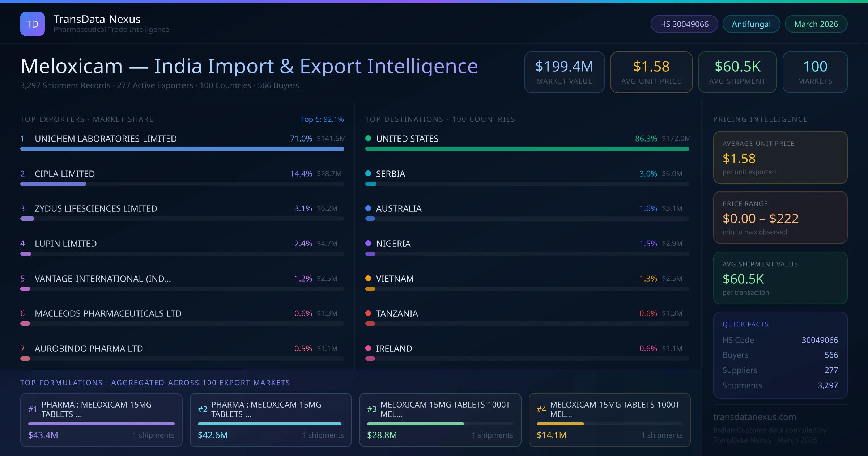
Task: Click the orange Vietnam dot marker
Action: click(368, 278)
